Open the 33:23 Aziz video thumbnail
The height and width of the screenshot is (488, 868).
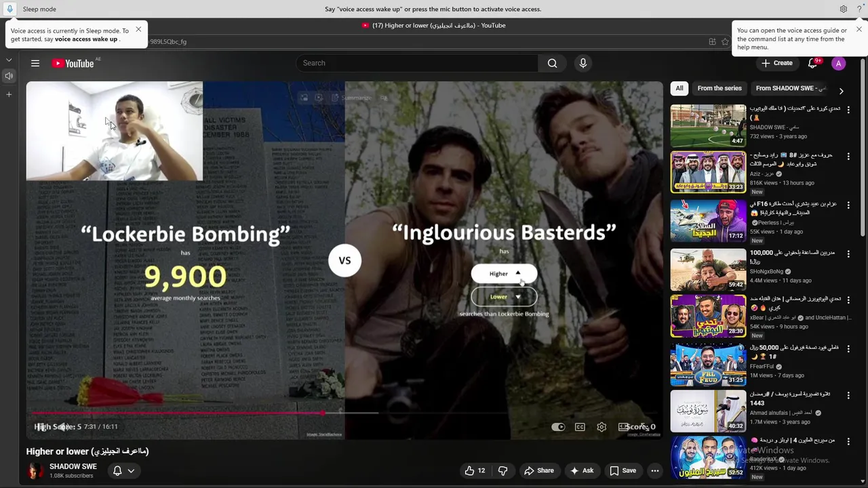pyautogui.click(x=708, y=172)
